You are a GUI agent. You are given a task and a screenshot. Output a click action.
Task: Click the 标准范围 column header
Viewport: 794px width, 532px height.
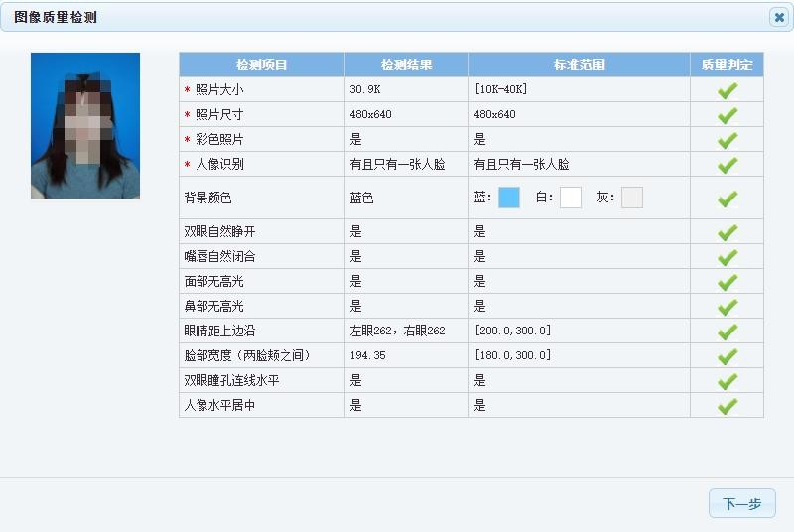580,65
